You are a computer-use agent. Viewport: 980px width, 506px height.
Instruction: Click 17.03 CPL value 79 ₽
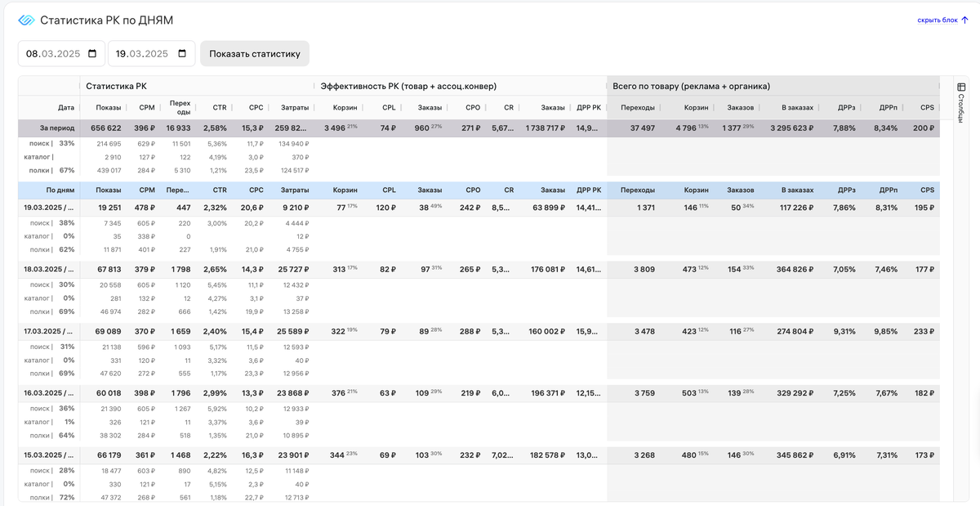pos(387,331)
